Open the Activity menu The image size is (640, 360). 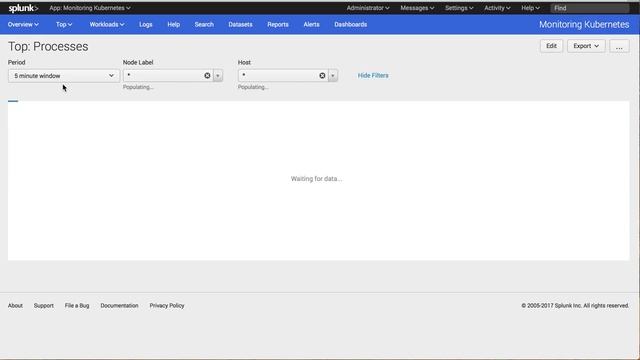[x=497, y=8]
